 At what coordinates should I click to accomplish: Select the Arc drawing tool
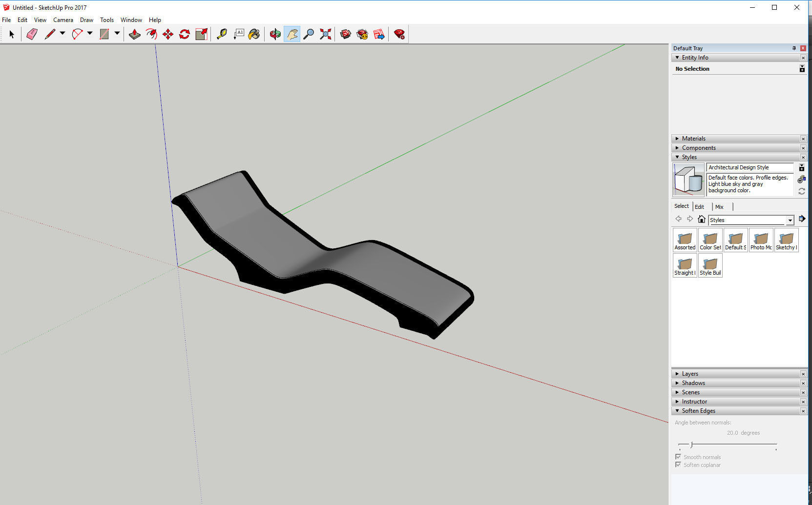click(77, 34)
